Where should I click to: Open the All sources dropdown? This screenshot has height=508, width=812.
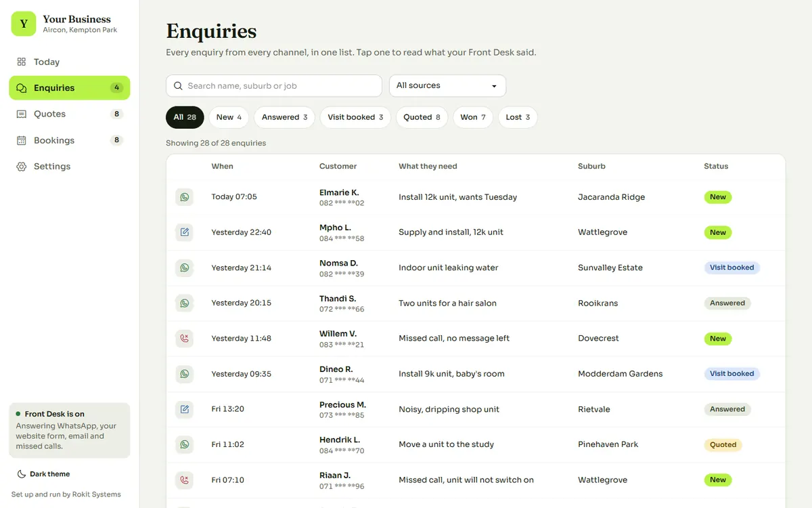click(447, 86)
